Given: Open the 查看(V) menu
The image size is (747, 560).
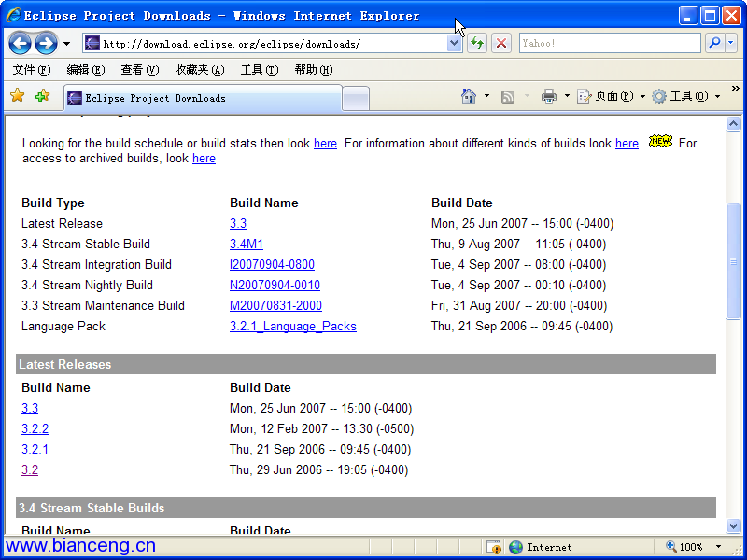Looking at the screenshot, I should 139,70.
